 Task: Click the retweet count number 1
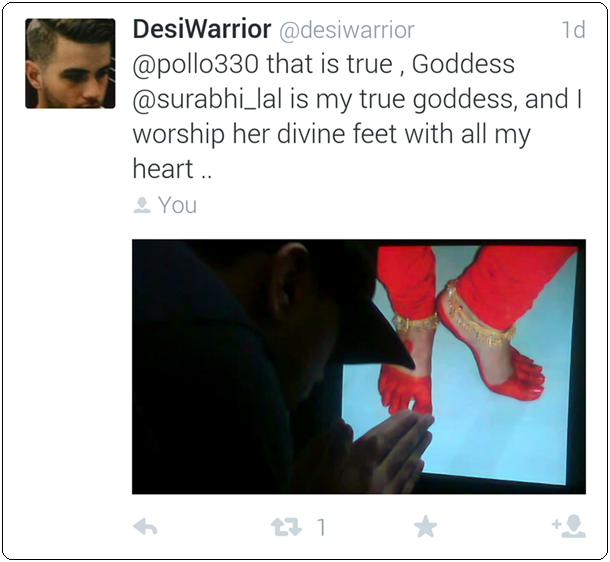321,528
